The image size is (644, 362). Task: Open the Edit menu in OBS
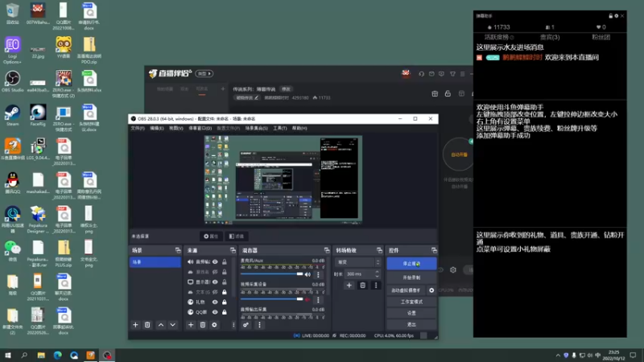[157, 128]
